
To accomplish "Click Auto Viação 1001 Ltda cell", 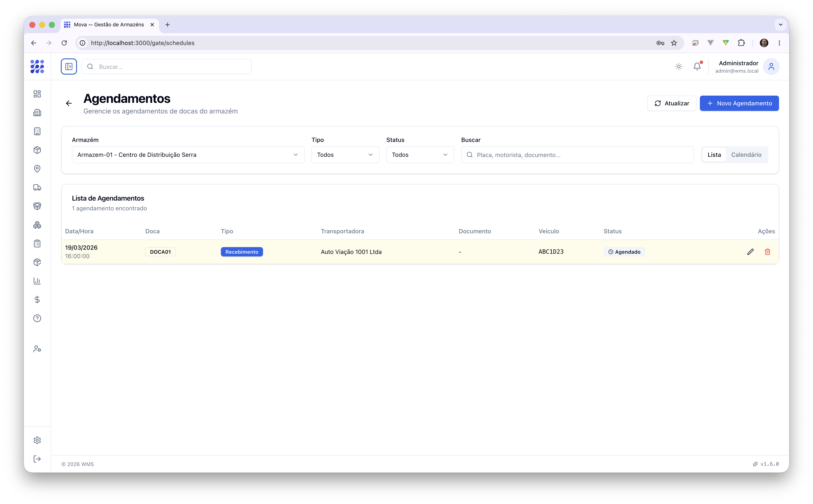I will (351, 252).
